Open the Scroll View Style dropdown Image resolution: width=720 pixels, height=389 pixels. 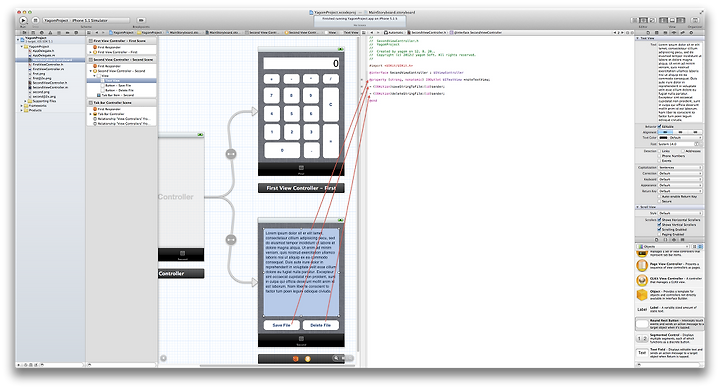click(680, 213)
